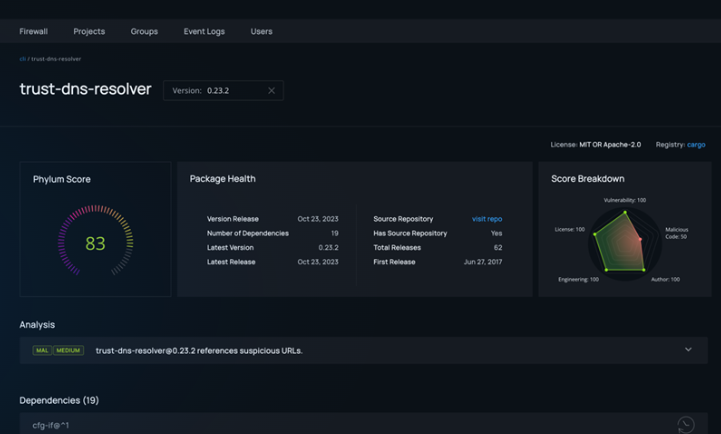Image resolution: width=721 pixels, height=434 pixels.
Task: Open the Users tab
Action: 261,31
